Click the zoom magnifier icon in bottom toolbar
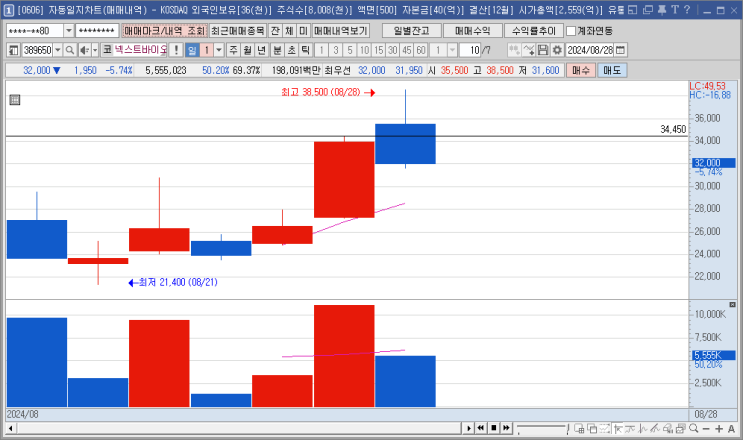Screen dimensions: 743x440 pyautogui.click(x=694, y=428)
